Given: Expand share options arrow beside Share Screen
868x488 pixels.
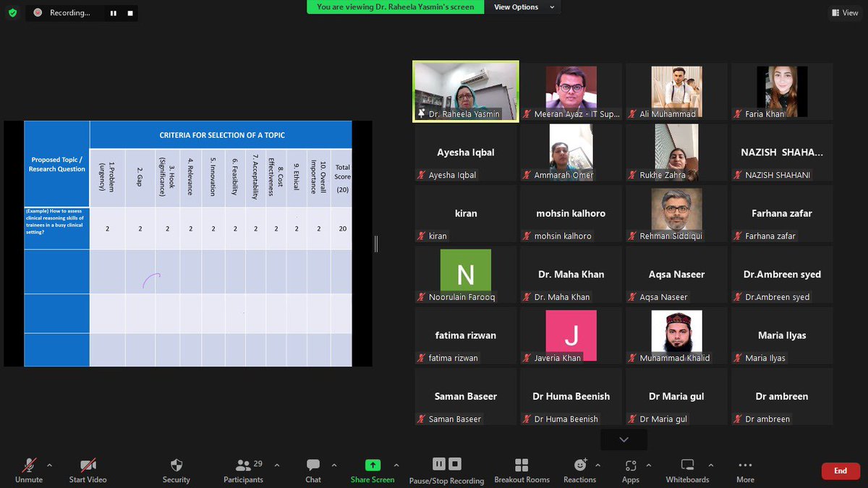Looking at the screenshot, I should (396, 465).
